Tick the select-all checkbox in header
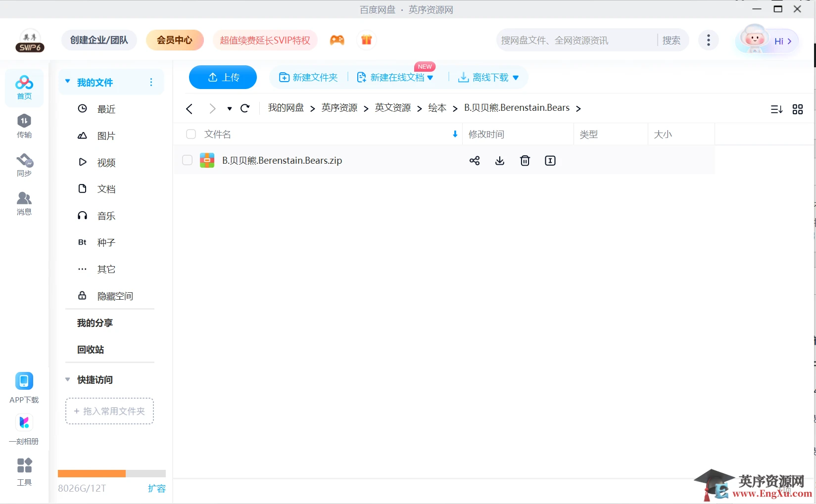816x504 pixels. pyautogui.click(x=191, y=134)
